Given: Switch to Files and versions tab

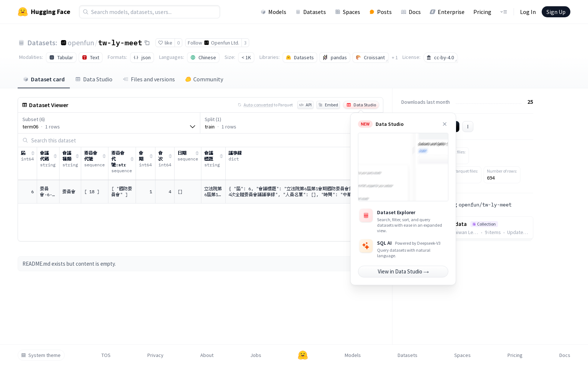Looking at the screenshot, I should pos(149,79).
